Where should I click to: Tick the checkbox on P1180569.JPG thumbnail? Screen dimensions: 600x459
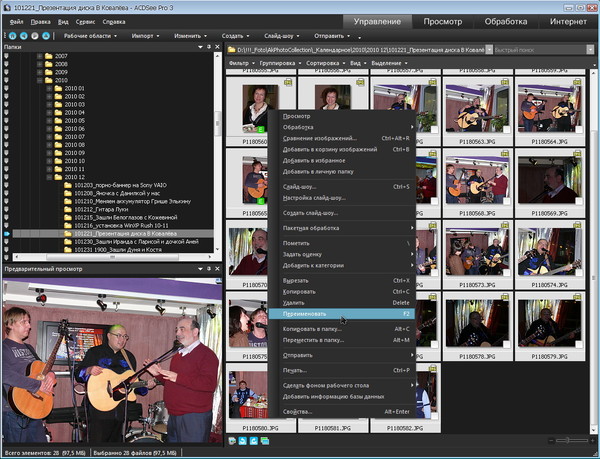[579, 201]
